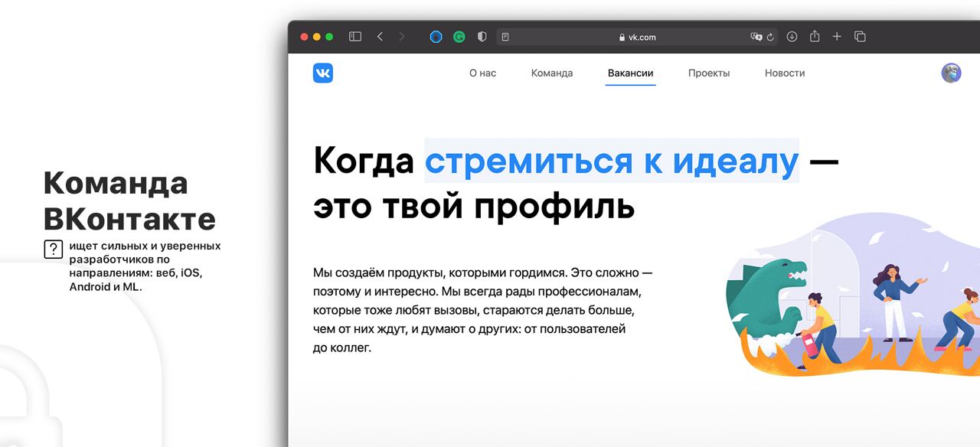The height and width of the screenshot is (447, 980).
Task: Open the blue hexagon extension icon
Action: [436, 37]
